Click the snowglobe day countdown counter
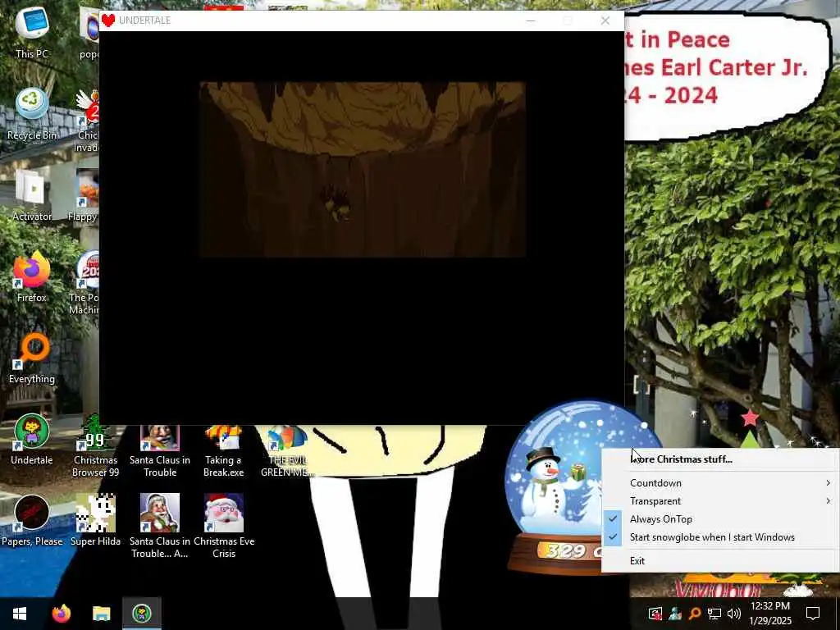The height and width of the screenshot is (630, 840). tap(568, 550)
